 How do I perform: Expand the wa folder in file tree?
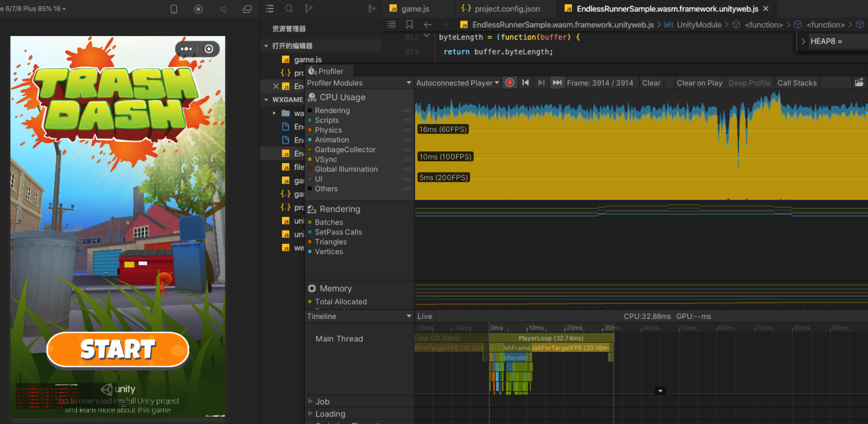pyautogui.click(x=274, y=113)
